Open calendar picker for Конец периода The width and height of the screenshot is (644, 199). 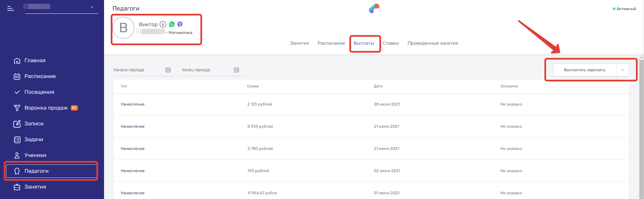pos(236,70)
